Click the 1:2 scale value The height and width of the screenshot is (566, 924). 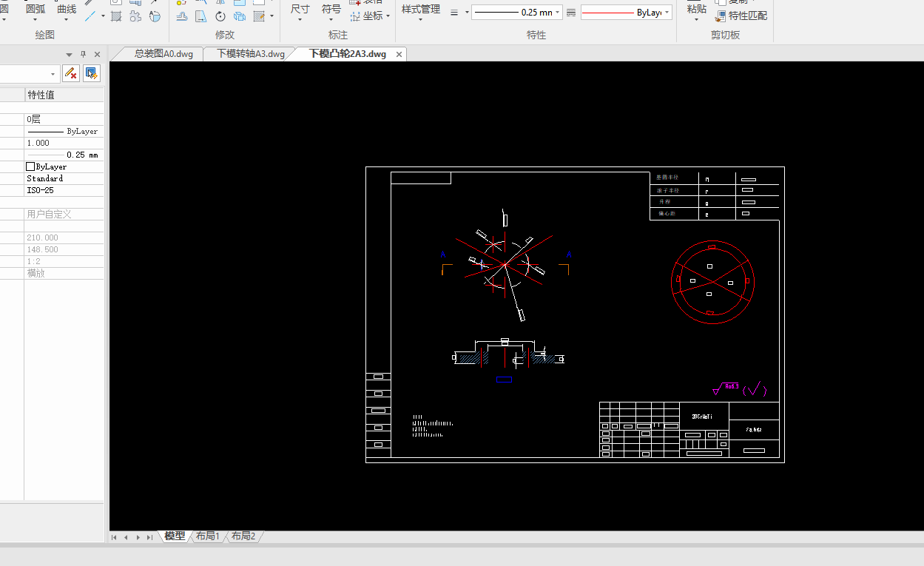pos(64,261)
